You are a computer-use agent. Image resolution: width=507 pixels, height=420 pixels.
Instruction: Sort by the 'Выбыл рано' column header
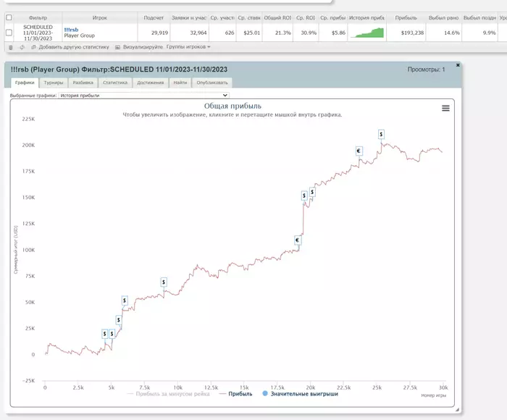[443, 18]
